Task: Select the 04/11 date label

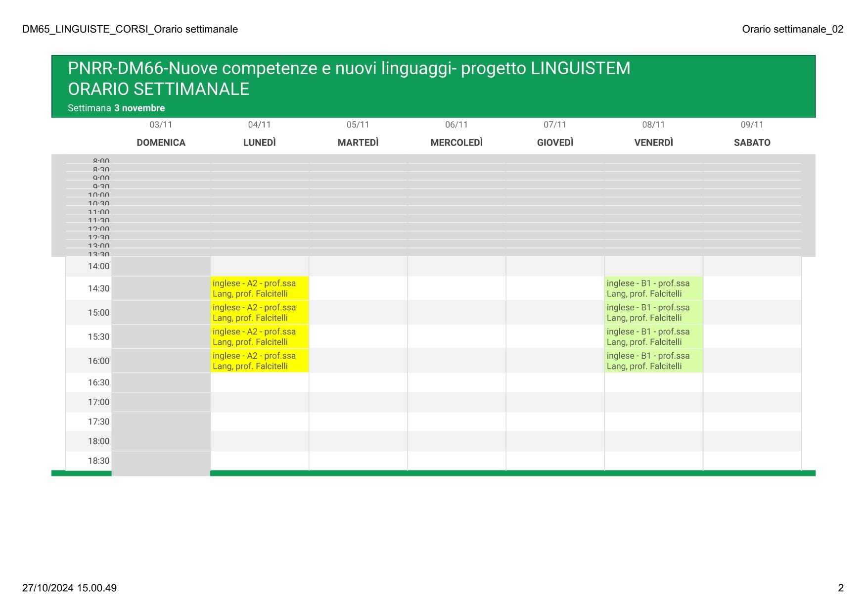Action: pyautogui.click(x=259, y=125)
